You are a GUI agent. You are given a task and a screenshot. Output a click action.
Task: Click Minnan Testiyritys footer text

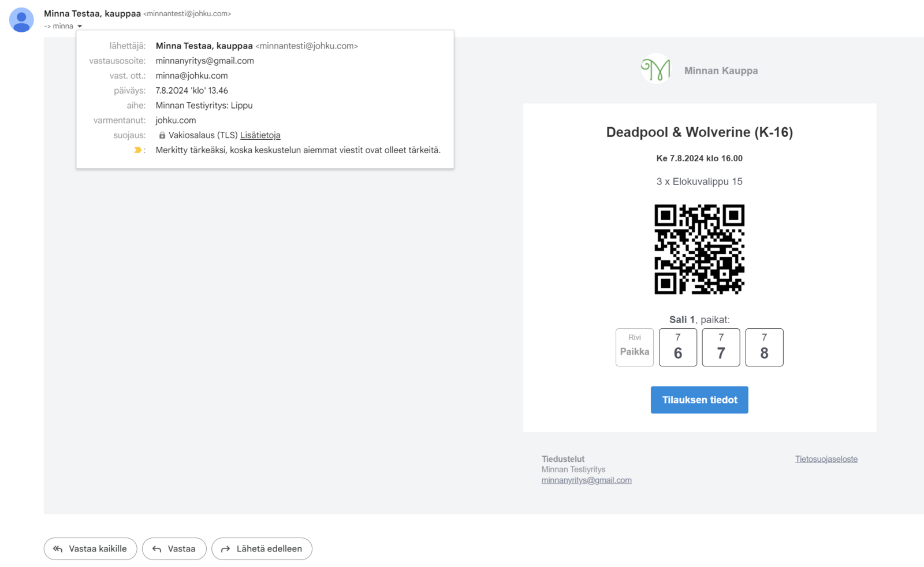[573, 469]
